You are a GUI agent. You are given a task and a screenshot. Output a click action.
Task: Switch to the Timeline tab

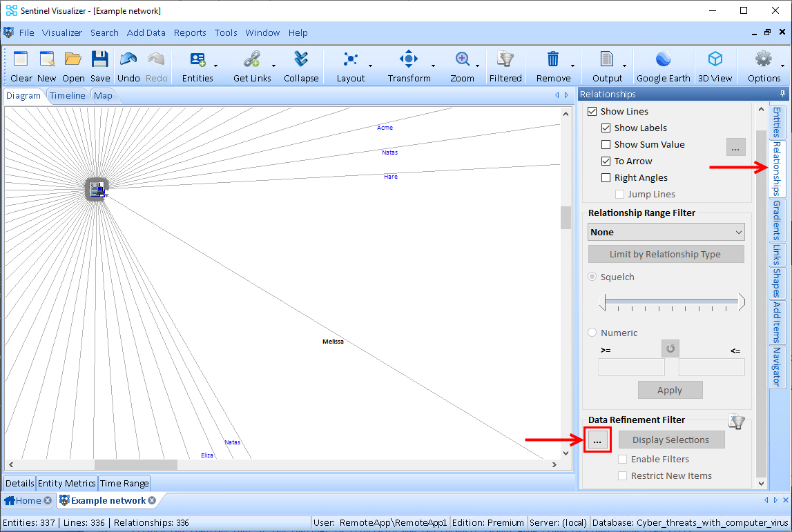tap(67, 95)
